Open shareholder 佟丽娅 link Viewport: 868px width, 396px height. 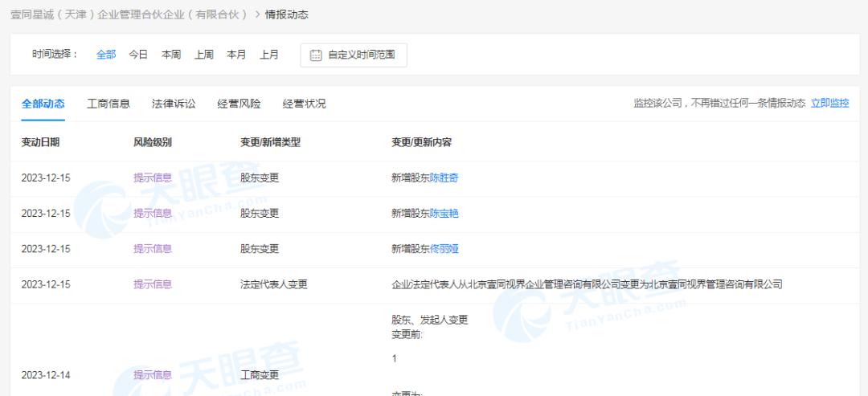pyautogui.click(x=444, y=249)
